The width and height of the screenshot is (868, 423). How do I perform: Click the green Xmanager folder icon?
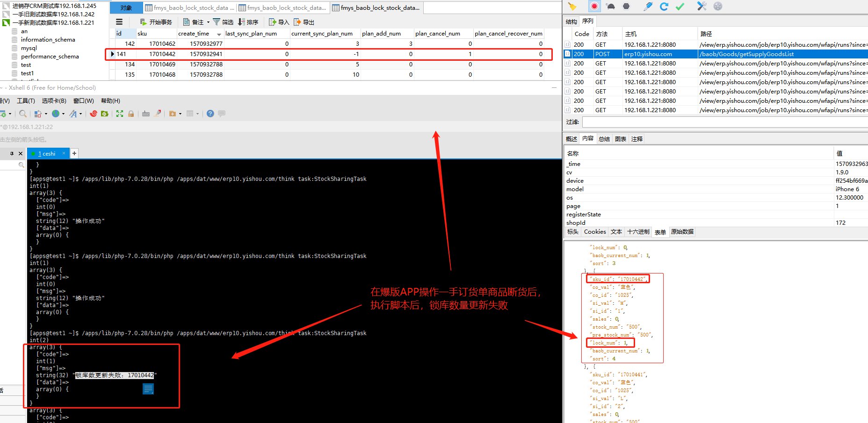(x=105, y=114)
